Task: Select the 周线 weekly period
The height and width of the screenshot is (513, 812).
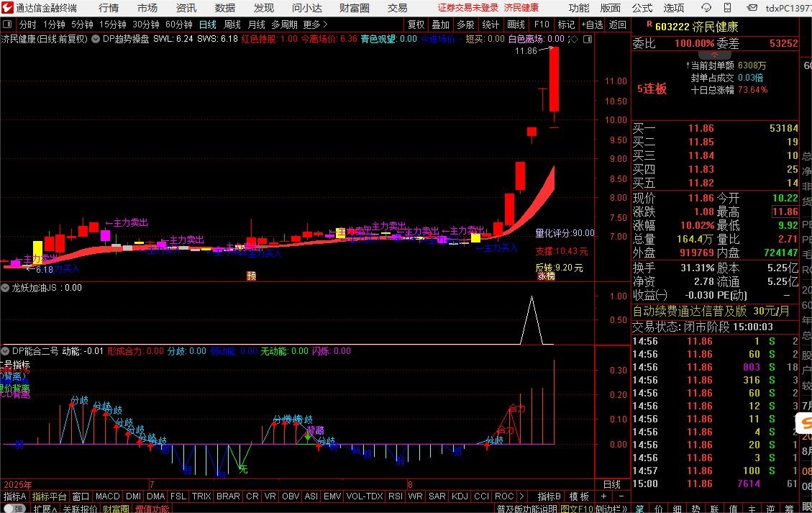Action: pos(232,24)
